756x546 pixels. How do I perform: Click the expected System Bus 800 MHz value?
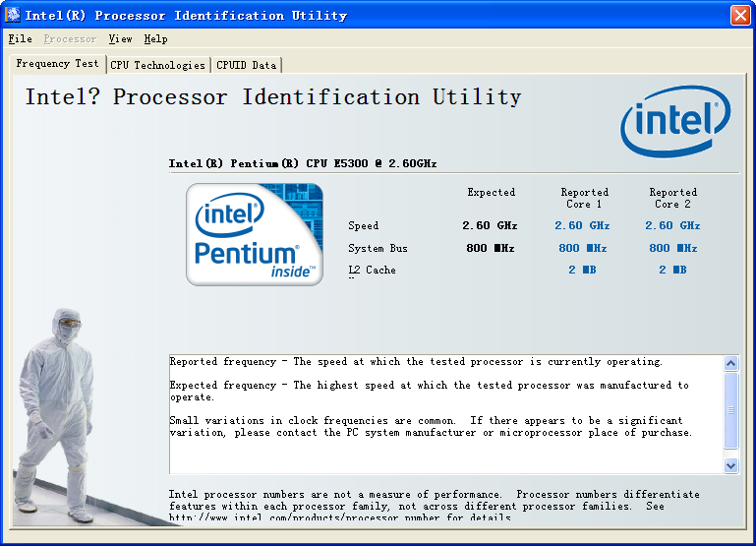(490, 248)
